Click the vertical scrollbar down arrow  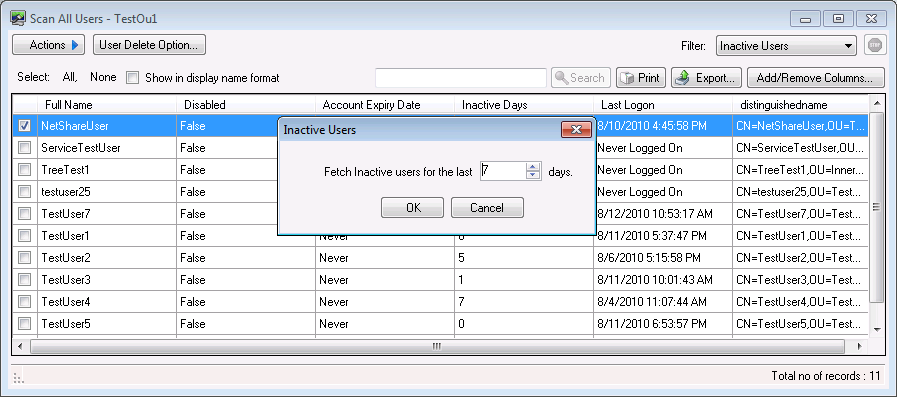click(876, 328)
